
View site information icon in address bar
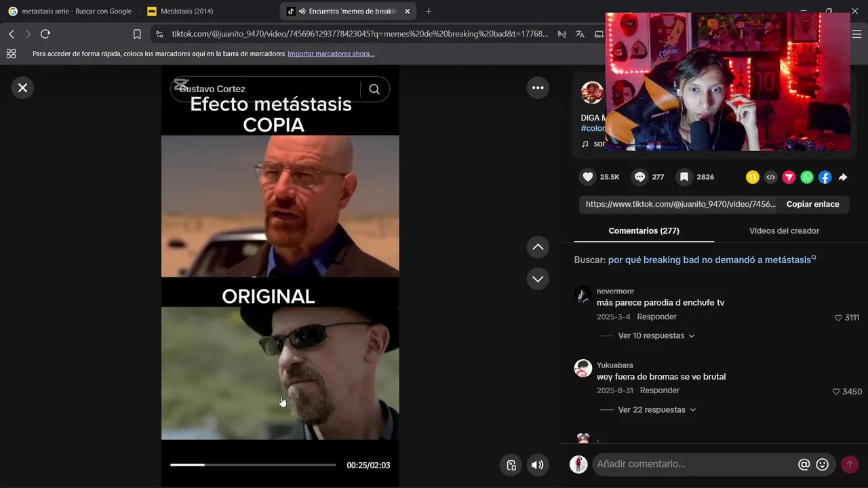coord(159,34)
